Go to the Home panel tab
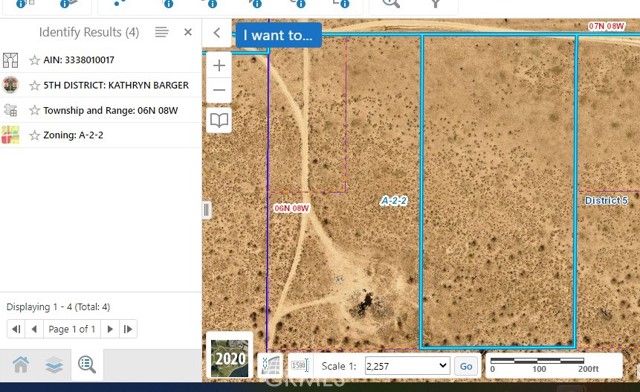This screenshot has width=640, height=392. click(20, 365)
